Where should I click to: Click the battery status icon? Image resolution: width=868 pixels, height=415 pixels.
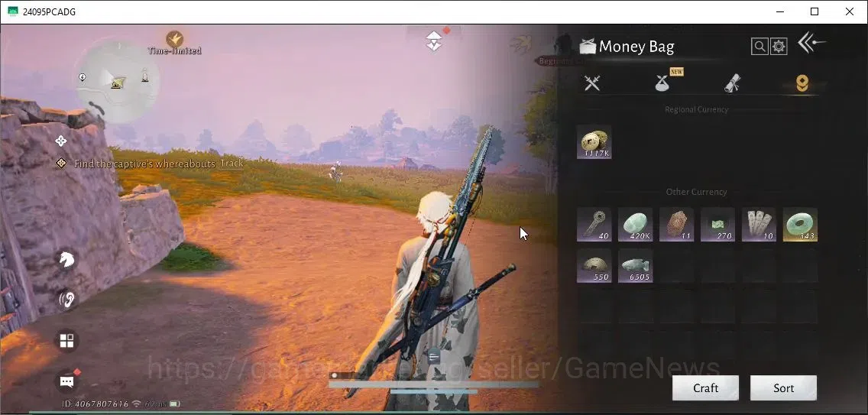(175, 404)
